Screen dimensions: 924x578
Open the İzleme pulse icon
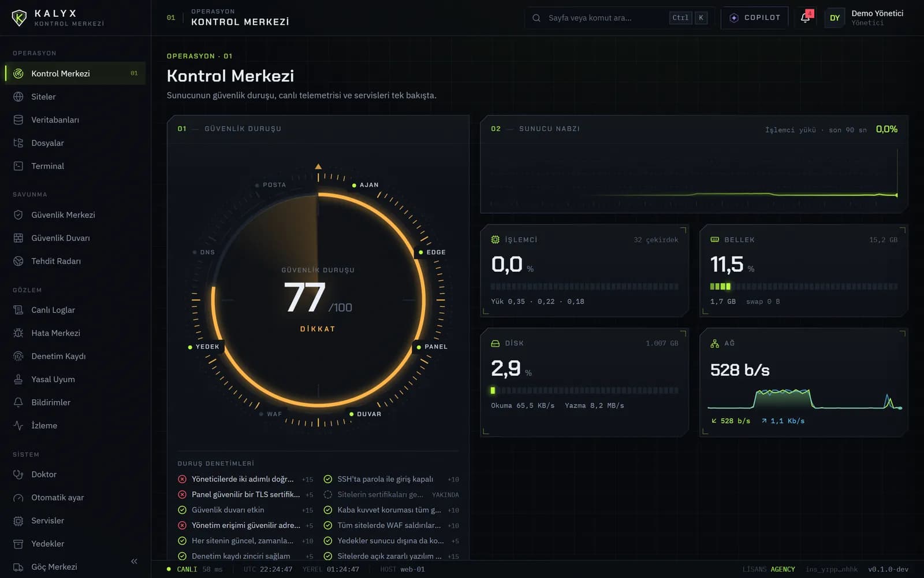[x=18, y=425]
